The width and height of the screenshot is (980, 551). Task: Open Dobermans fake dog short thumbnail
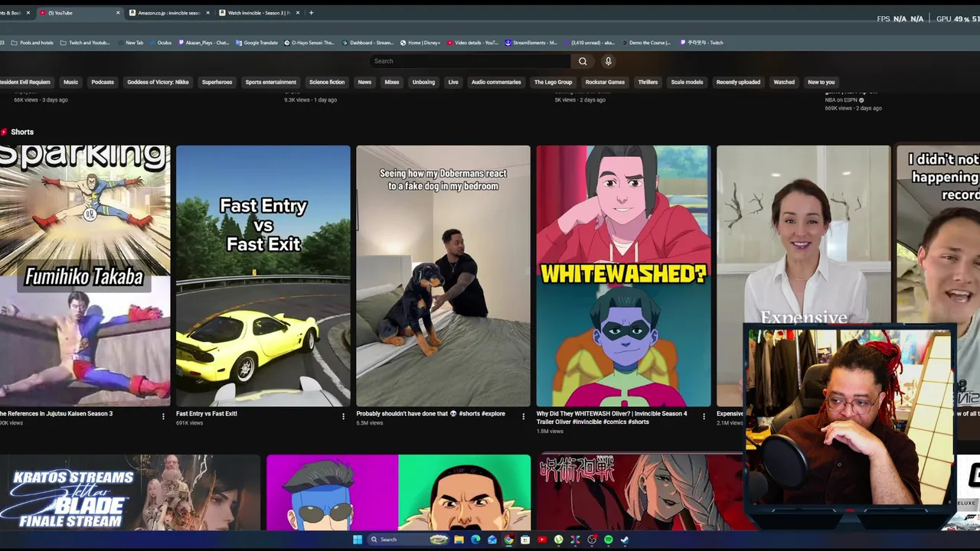point(443,275)
